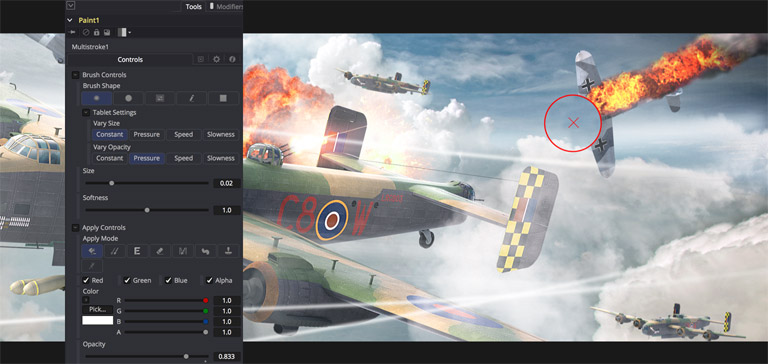Collapse the Brush Controls section

tap(75, 75)
